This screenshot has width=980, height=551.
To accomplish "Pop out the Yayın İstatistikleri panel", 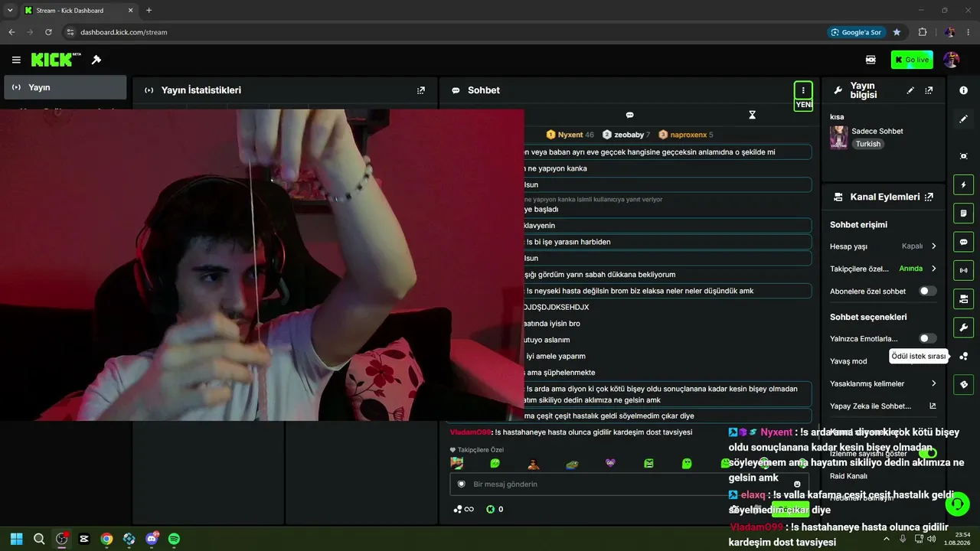I will 420,90.
